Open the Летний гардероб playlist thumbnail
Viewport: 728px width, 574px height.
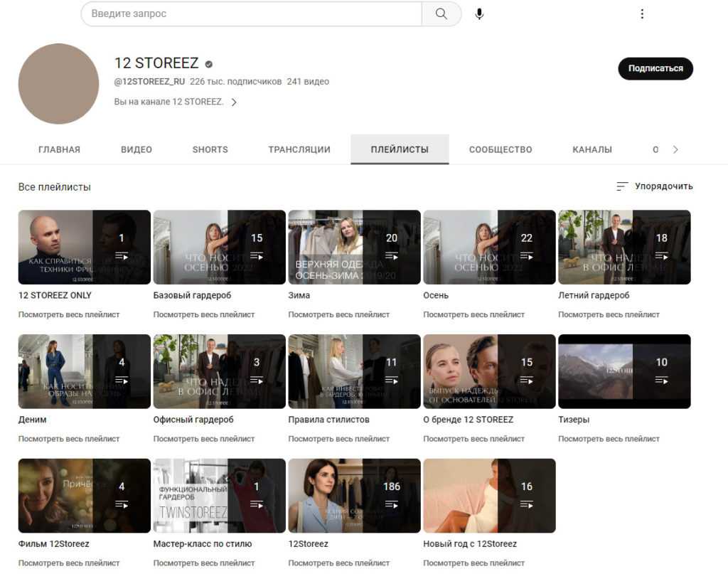(x=624, y=247)
